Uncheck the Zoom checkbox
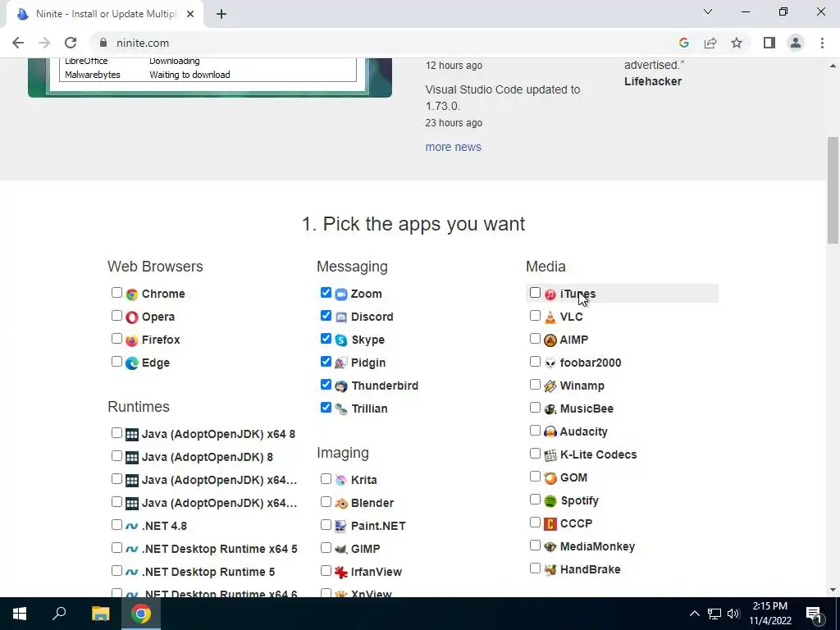This screenshot has width=840, height=630. 326,293
